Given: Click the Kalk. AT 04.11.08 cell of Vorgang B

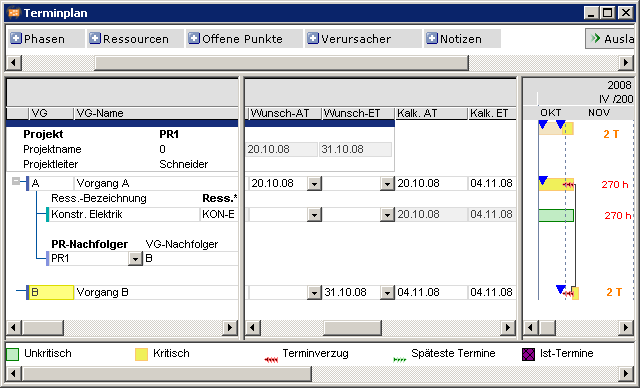Looking at the screenshot, I should click(431, 293).
